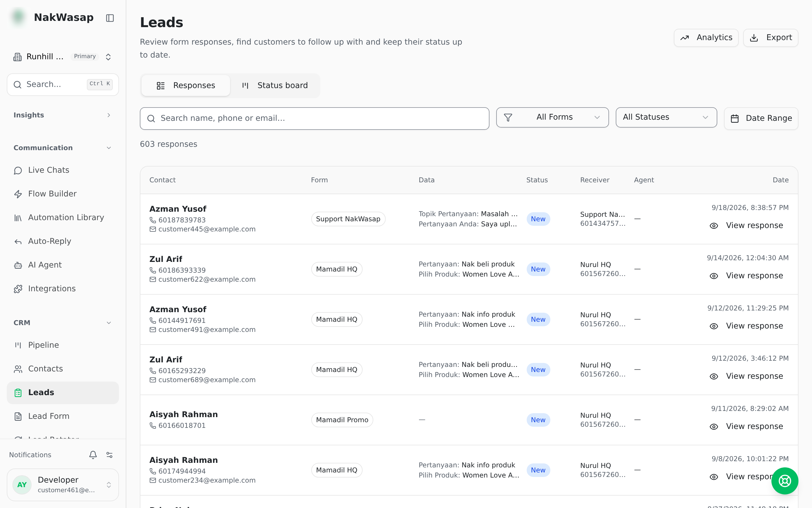Image resolution: width=812 pixels, height=508 pixels.
Task: Open the Analytics view
Action: (706, 38)
